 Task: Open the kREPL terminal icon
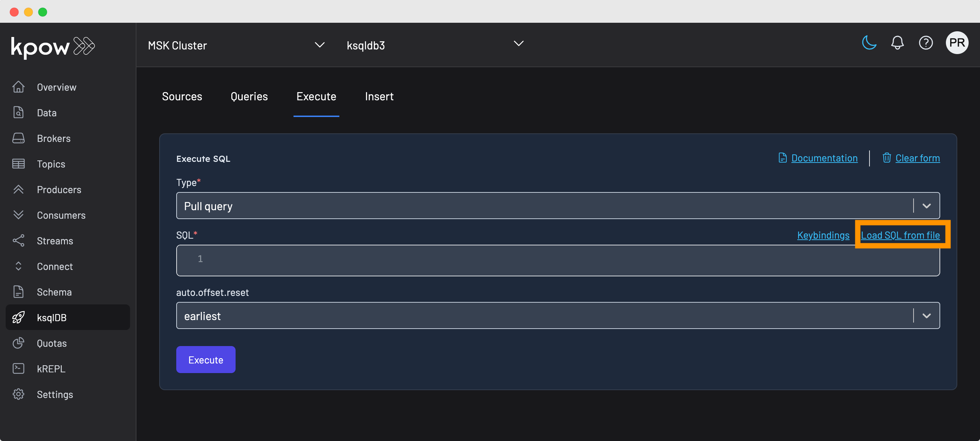[x=18, y=368]
